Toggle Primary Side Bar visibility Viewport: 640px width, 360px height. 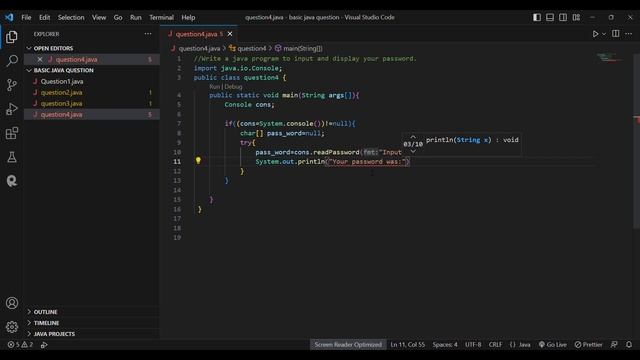[x=537, y=17]
